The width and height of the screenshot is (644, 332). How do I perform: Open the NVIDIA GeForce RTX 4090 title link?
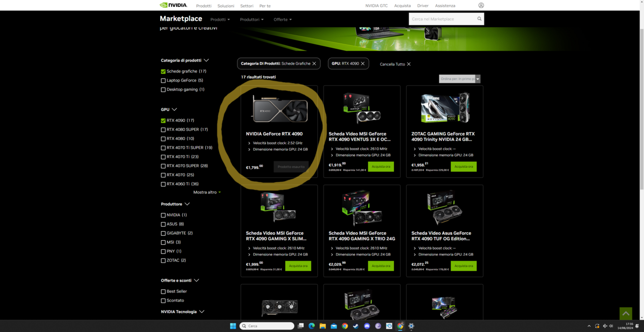[274, 134]
